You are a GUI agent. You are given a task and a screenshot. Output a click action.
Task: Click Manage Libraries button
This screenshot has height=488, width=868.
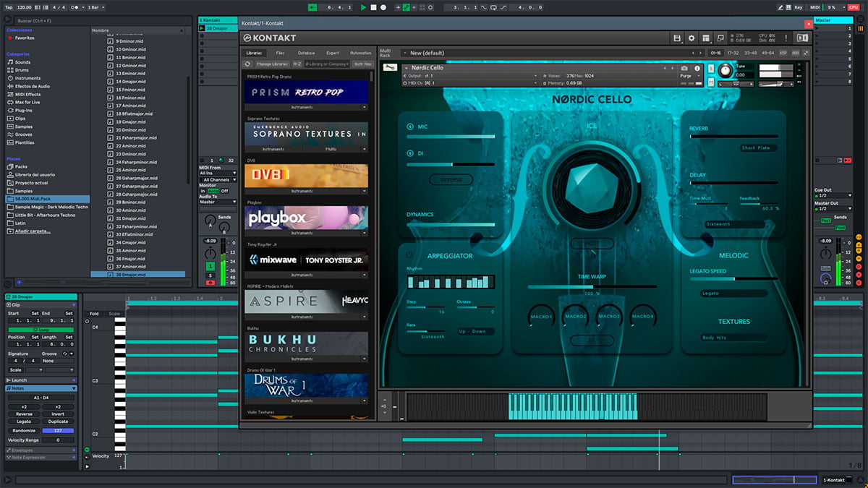click(273, 64)
